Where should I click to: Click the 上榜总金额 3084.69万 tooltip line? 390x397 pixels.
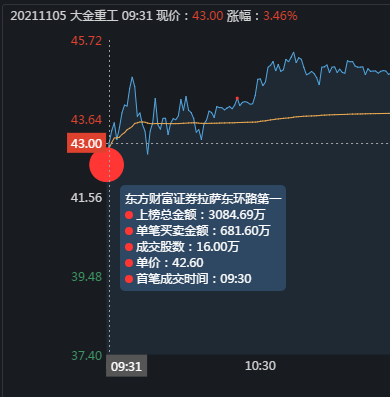[x=195, y=215]
